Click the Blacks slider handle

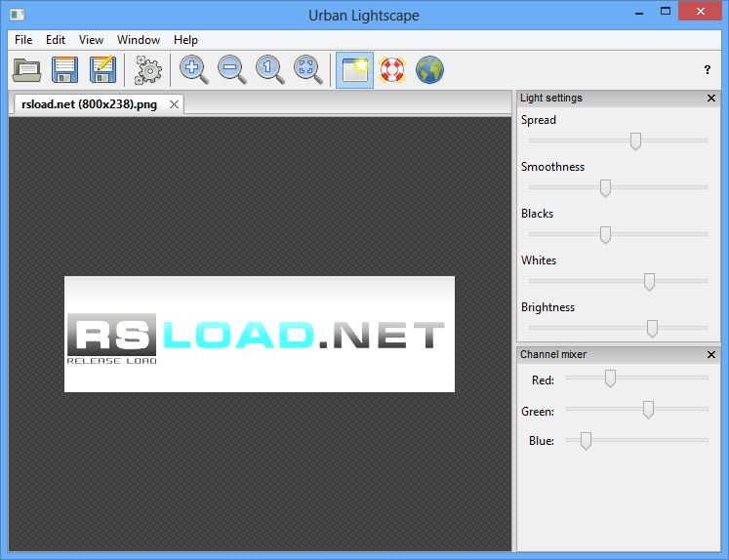pos(605,235)
